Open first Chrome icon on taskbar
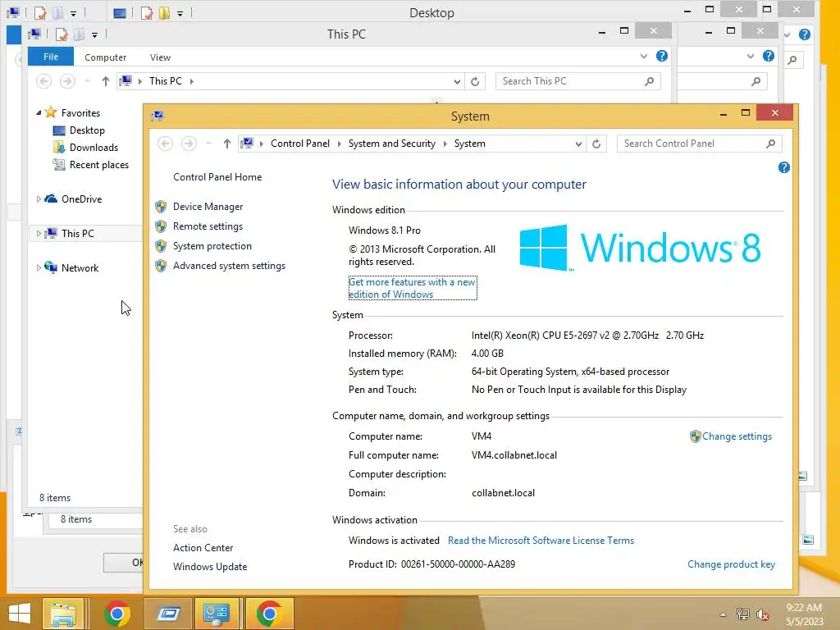This screenshot has height=630, width=840. click(117, 614)
